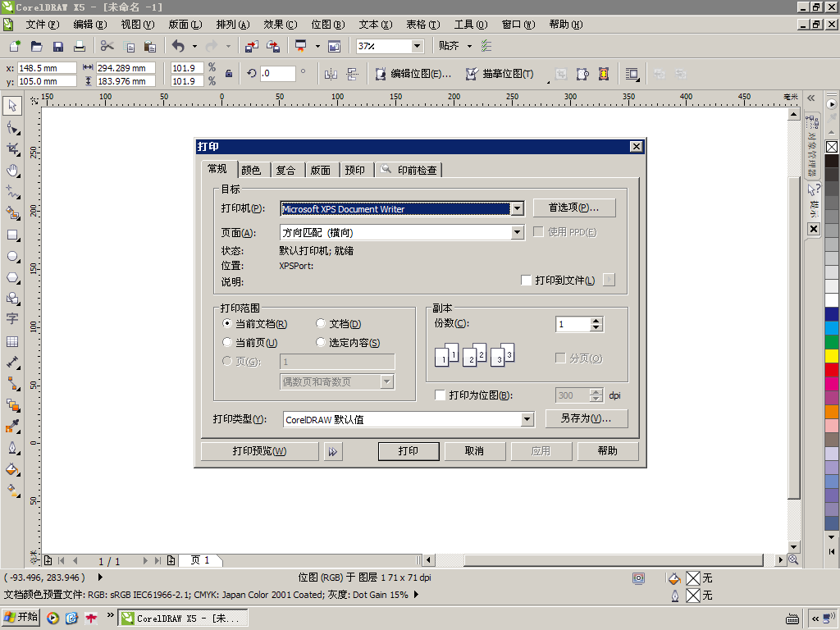This screenshot has height=630, width=840.
Task: Click the 打印预览 button
Action: (259, 451)
